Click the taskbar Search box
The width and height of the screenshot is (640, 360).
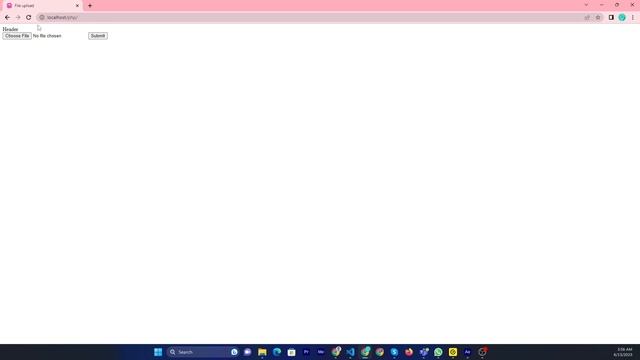tap(203, 352)
